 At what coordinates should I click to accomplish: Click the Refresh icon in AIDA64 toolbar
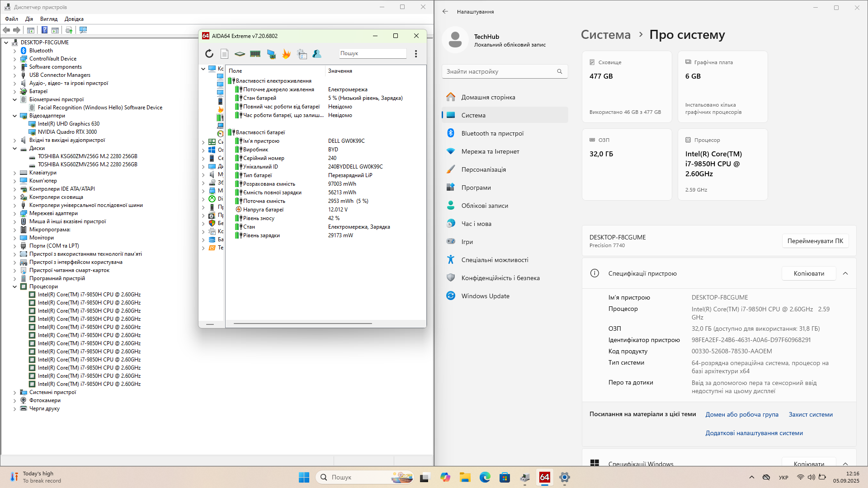(209, 54)
